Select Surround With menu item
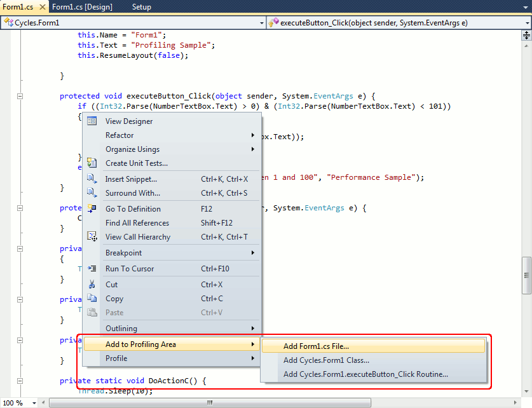Image resolution: width=532 pixels, height=408 pixels. pyautogui.click(x=172, y=193)
